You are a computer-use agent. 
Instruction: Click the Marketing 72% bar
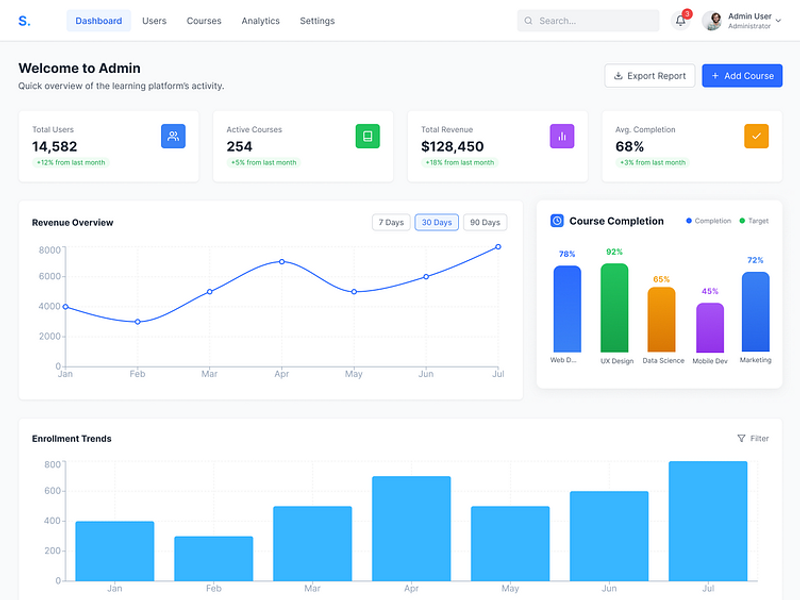(755, 312)
